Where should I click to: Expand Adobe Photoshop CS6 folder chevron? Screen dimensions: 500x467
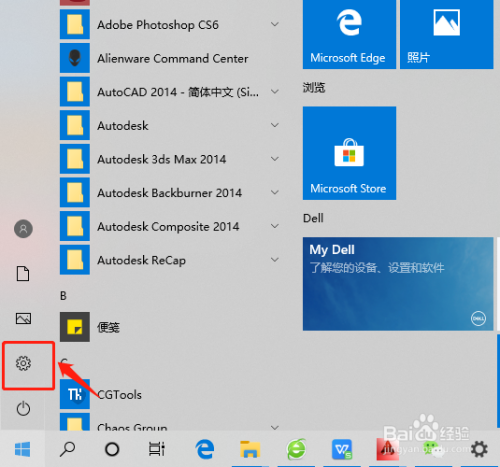point(275,24)
